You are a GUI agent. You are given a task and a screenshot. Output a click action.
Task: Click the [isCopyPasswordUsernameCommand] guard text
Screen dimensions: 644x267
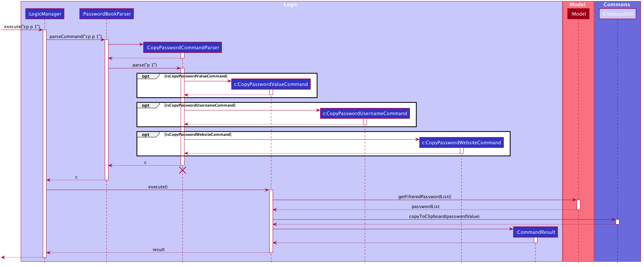[200, 105]
